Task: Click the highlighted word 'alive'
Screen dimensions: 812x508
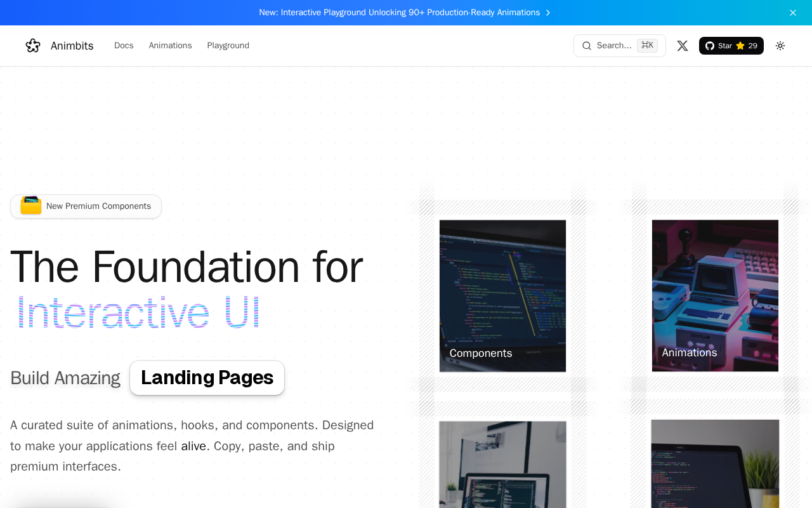Action: (193, 446)
